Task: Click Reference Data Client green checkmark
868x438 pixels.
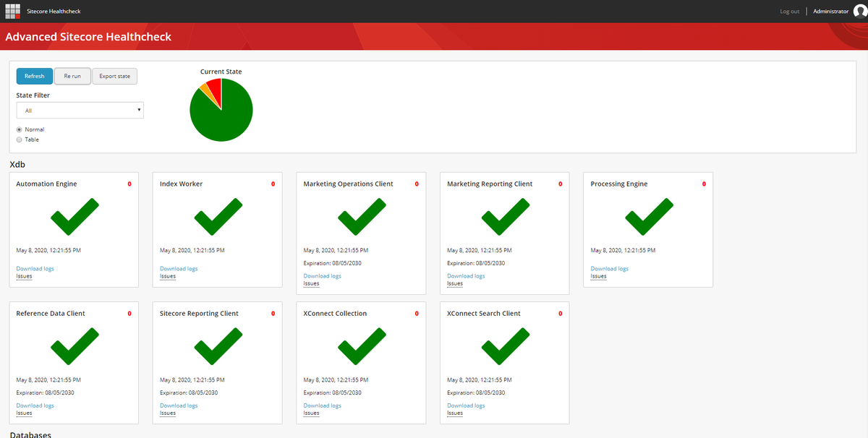Action: (75, 346)
